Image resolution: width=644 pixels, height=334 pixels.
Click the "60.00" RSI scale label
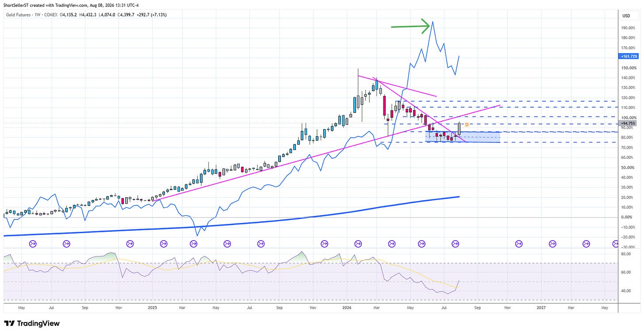tap(626, 273)
